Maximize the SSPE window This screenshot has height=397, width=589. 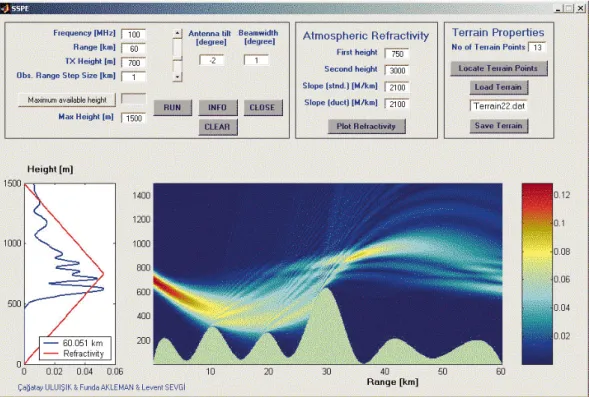(x=569, y=8)
